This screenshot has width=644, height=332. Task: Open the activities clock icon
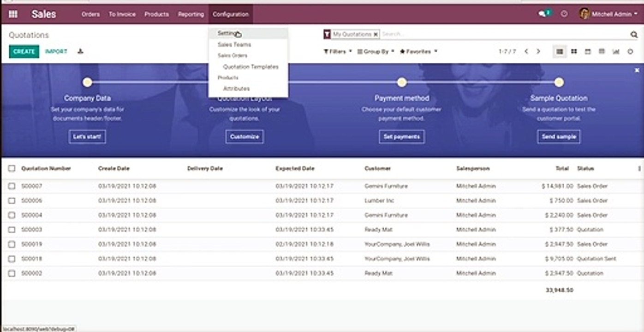click(x=564, y=14)
